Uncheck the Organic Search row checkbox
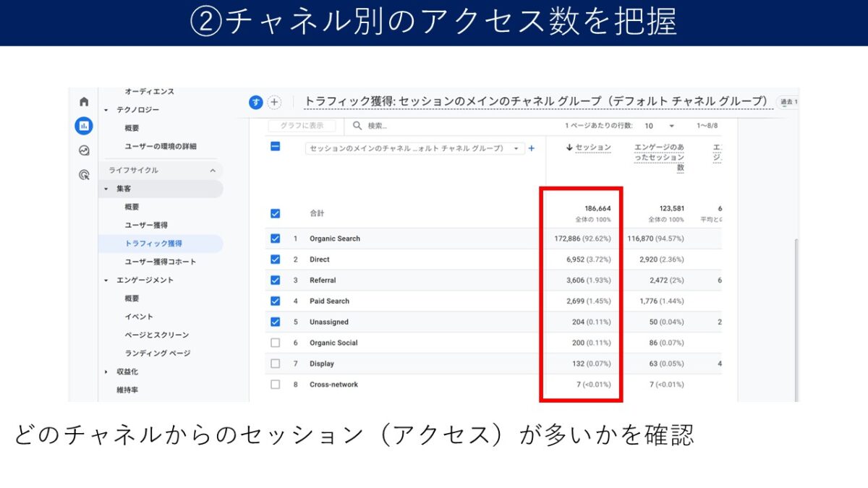Screen dimensions: 868x488 pos(275,239)
